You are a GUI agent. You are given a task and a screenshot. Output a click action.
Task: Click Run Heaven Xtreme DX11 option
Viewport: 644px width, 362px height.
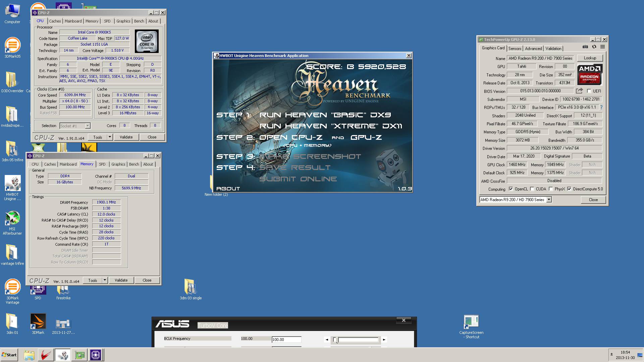pos(331,126)
